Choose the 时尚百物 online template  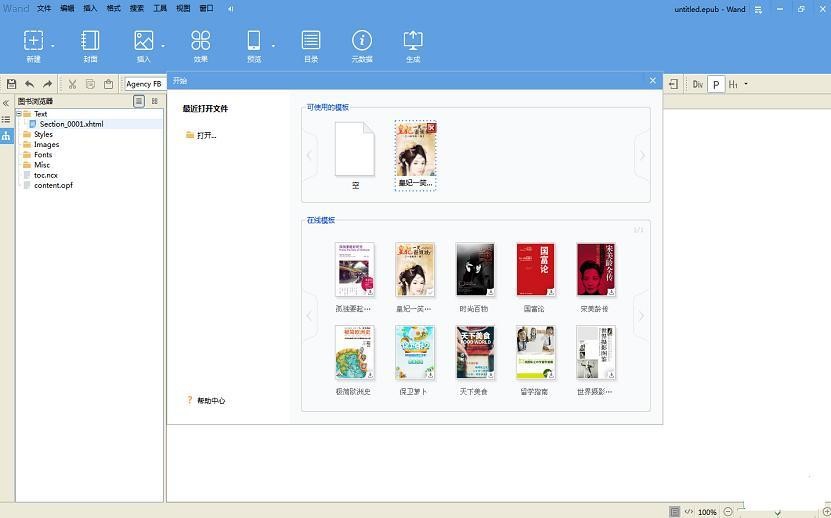tap(475, 277)
